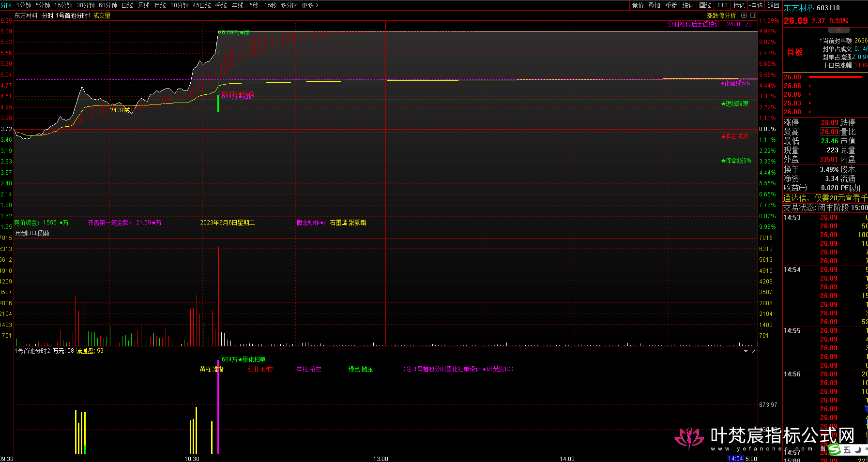Switch to the 30分钟 chart period

pos(86,5)
